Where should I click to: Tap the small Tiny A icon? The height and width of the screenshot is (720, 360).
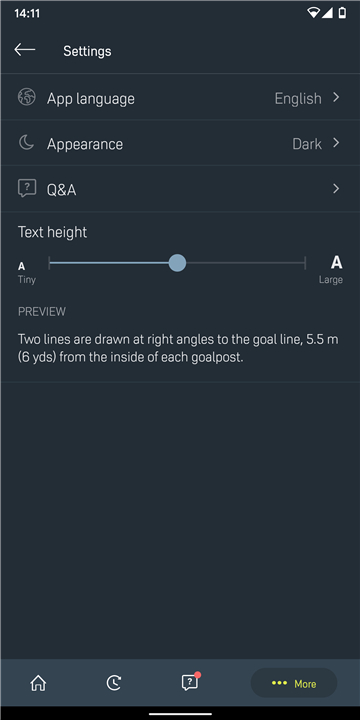tap(22, 266)
